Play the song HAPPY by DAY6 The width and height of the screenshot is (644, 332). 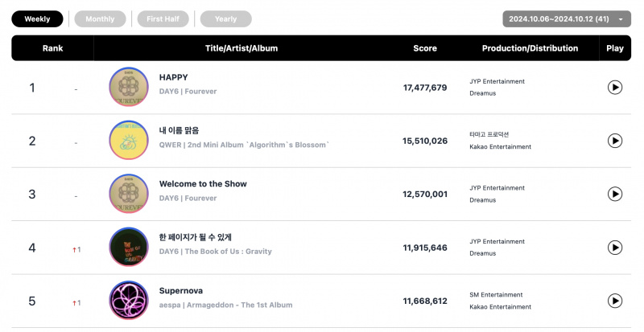pos(614,88)
